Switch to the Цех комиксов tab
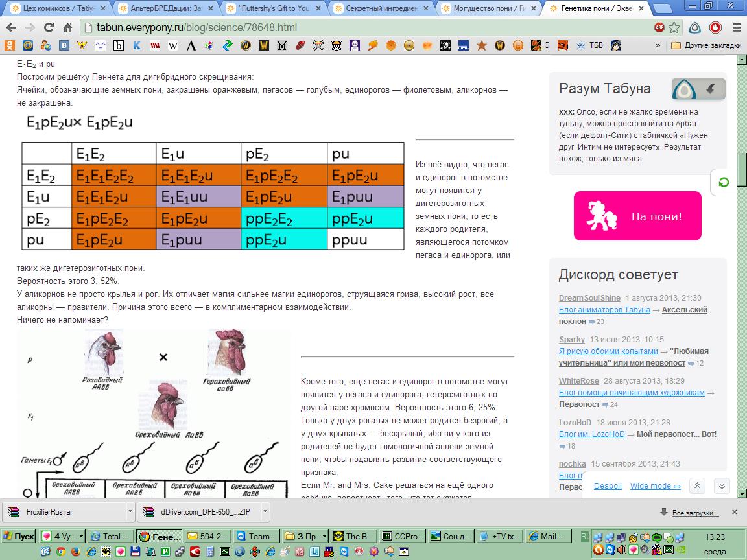The image size is (747, 560). click(56, 8)
